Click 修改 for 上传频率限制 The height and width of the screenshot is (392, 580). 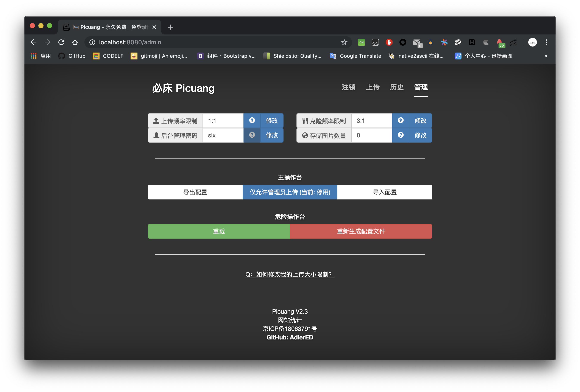[272, 121]
